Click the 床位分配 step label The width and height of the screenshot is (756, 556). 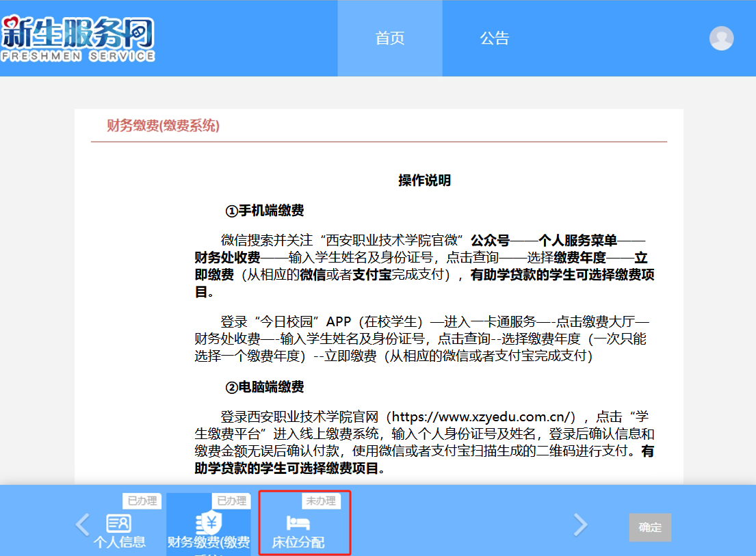tap(298, 543)
